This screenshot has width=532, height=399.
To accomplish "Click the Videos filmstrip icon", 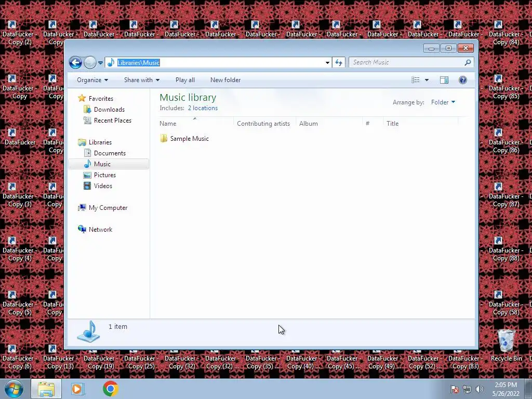I will (87, 186).
